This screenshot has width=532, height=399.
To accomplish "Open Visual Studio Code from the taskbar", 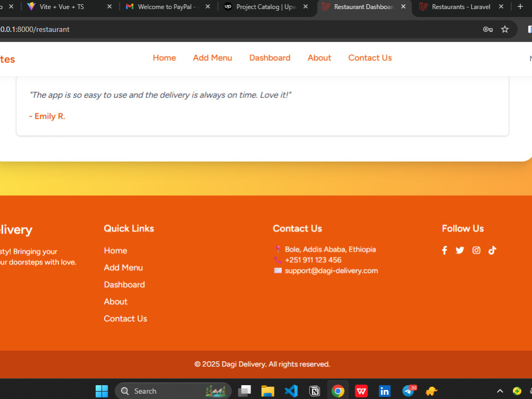I will [291, 391].
